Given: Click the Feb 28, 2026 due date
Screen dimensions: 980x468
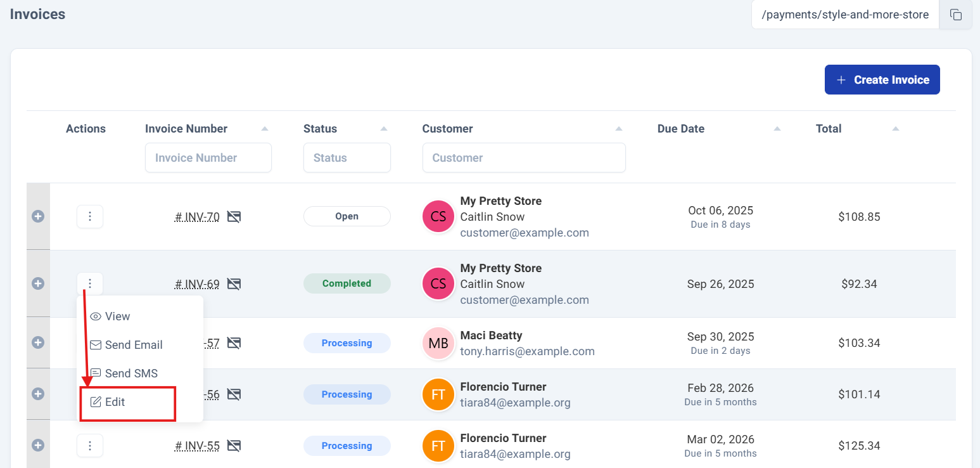Looking at the screenshot, I should coord(721,388).
